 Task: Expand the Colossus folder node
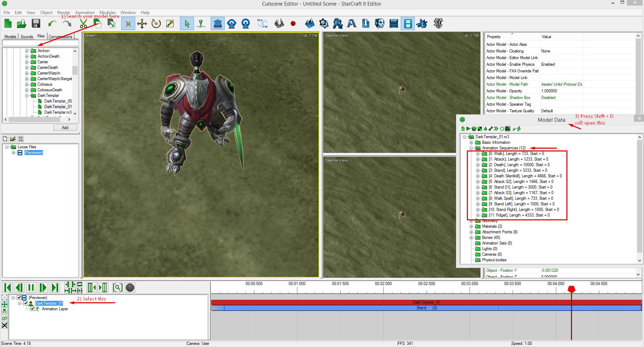27,84
